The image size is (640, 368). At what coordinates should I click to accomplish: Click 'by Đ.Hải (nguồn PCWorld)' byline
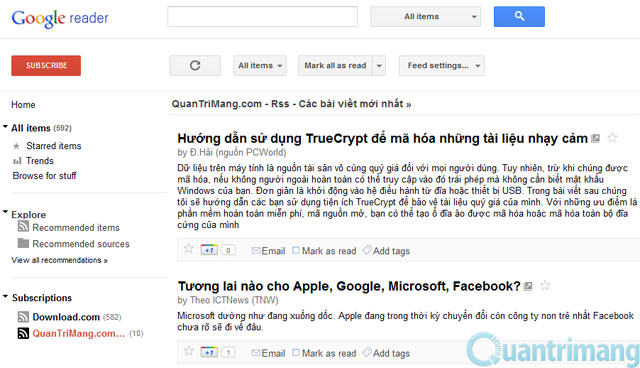(232, 153)
